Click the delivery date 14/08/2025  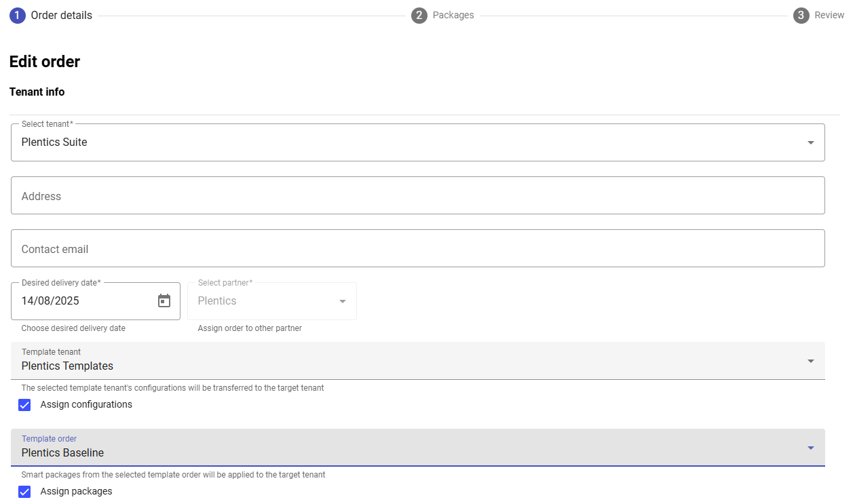[x=50, y=301]
